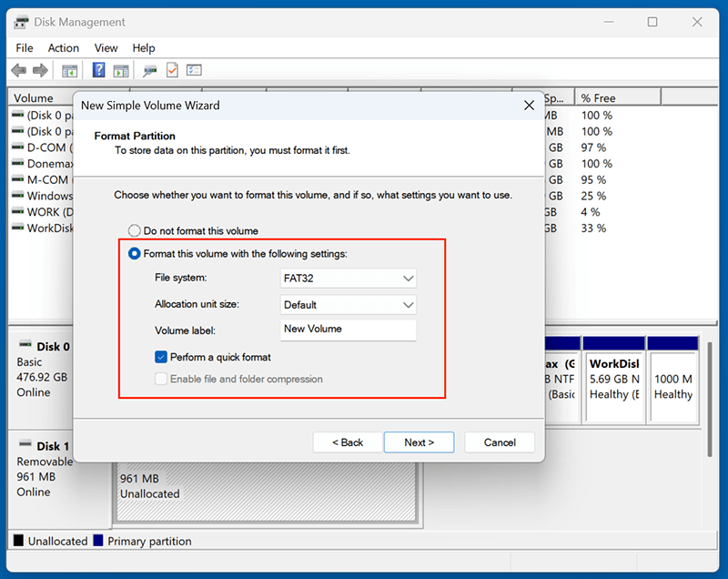Click the disk connection icon in toolbar
The width and height of the screenshot is (728, 579).
[x=149, y=71]
